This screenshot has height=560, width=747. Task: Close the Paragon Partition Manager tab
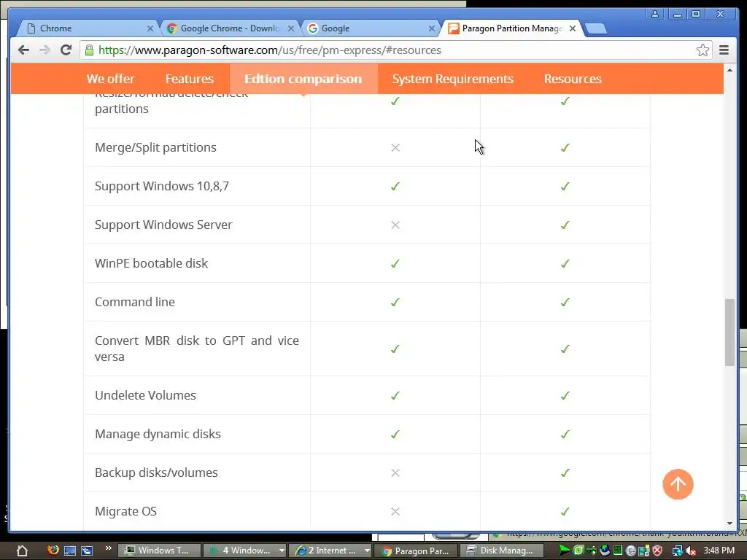pyautogui.click(x=573, y=28)
